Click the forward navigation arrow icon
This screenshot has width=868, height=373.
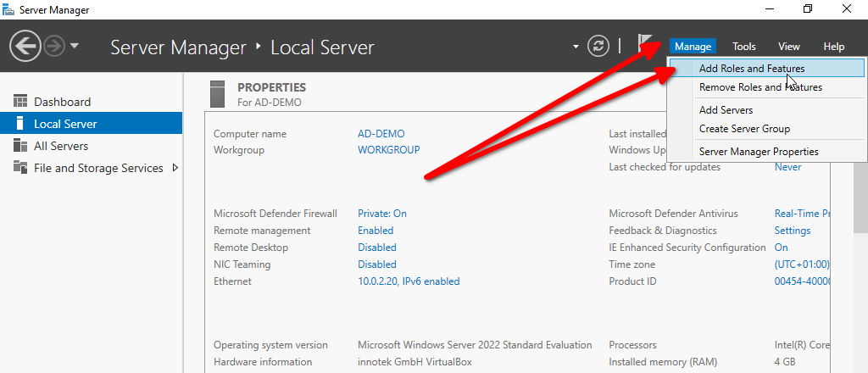pos(53,46)
